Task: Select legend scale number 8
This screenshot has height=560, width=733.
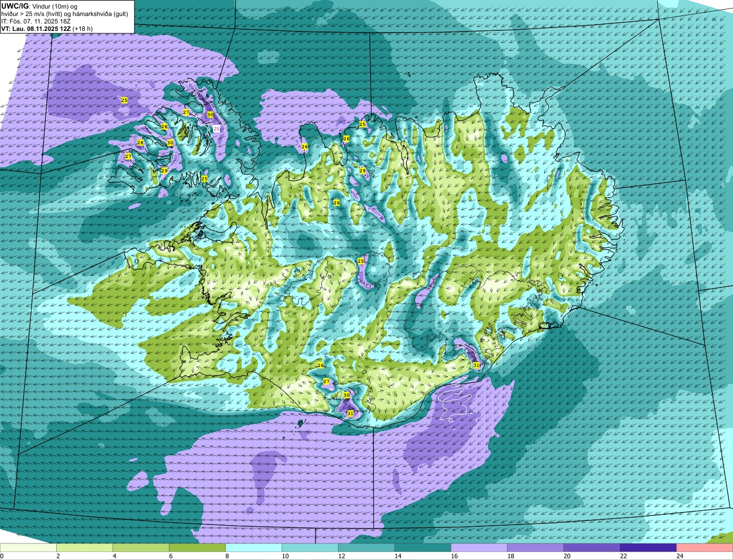Action: tap(227, 556)
